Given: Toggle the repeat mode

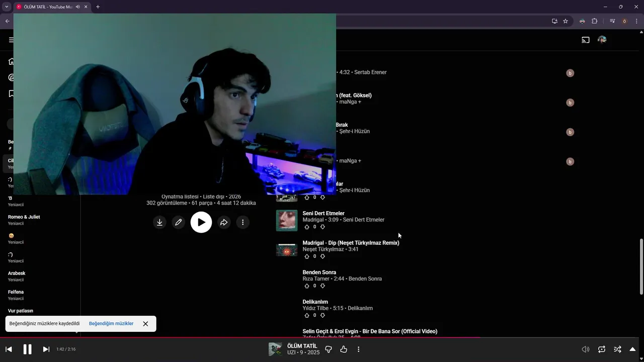Looking at the screenshot, I should (602, 349).
